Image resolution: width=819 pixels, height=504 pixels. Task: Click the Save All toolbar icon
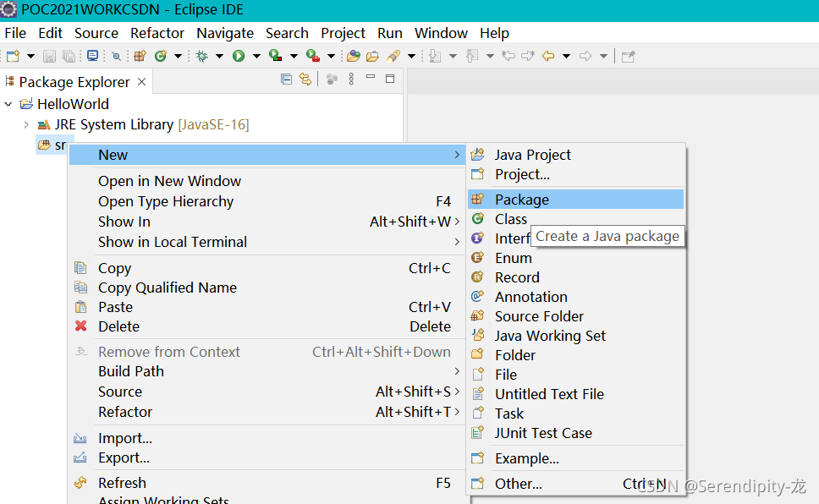pyautogui.click(x=69, y=56)
